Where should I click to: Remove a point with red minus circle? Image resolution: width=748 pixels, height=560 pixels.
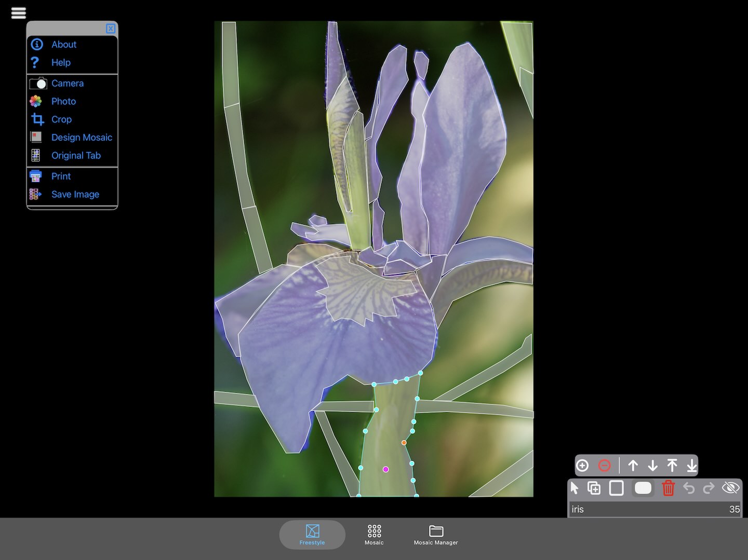605,466
